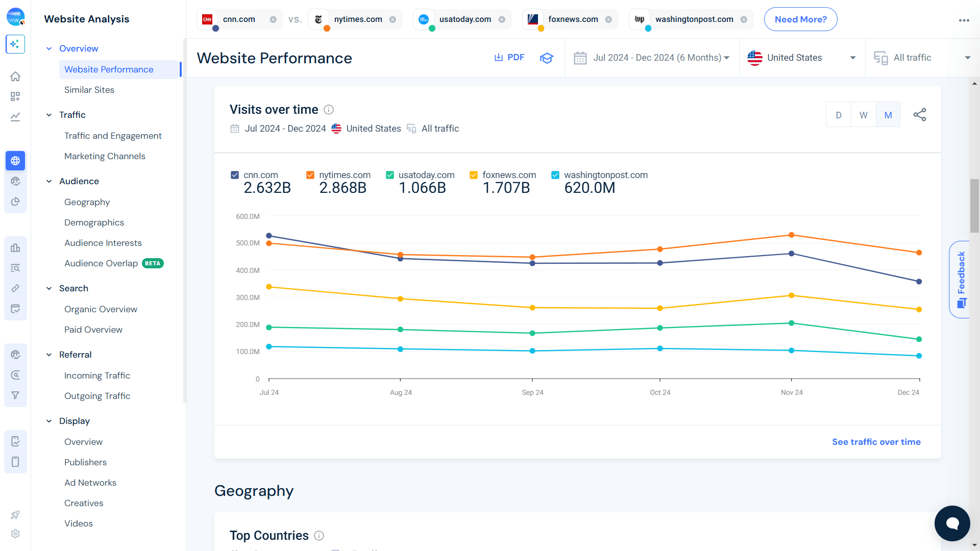The height and width of the screenshot is (551, 980).
Task: Open Audience Overlap beta page
Action: pos(114,263)
